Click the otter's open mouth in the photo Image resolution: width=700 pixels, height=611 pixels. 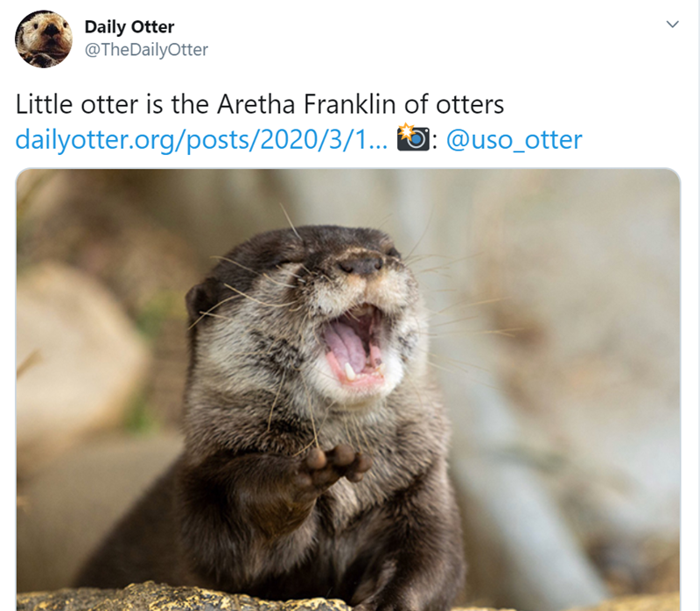354,344
